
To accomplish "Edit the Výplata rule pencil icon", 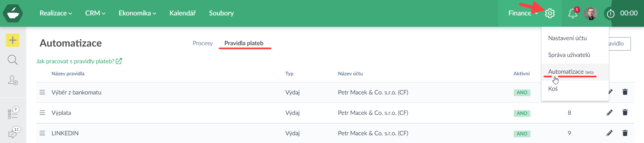I will tap(609, 113).
